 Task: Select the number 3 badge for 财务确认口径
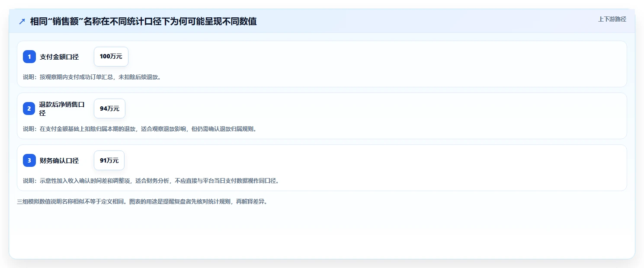point(29,160)
